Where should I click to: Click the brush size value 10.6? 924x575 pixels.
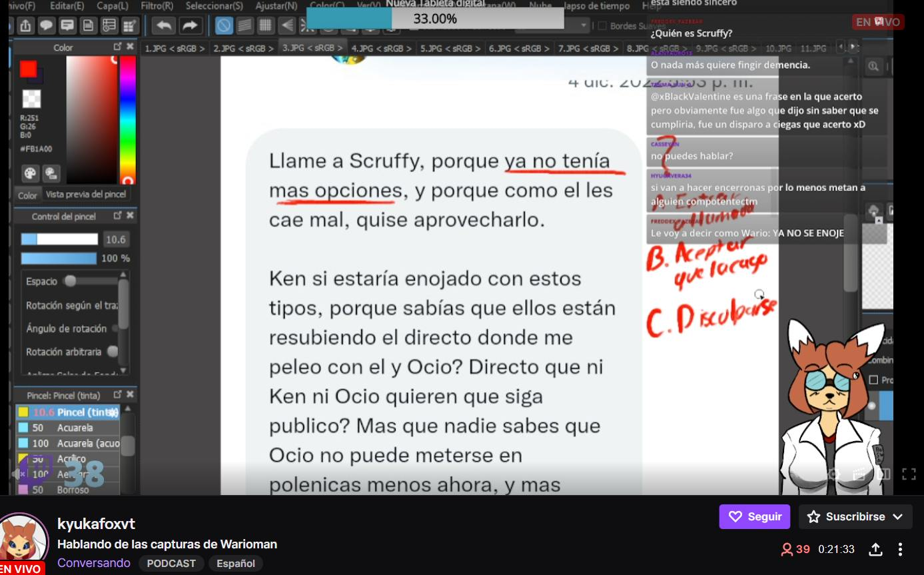tap(116, 239)
